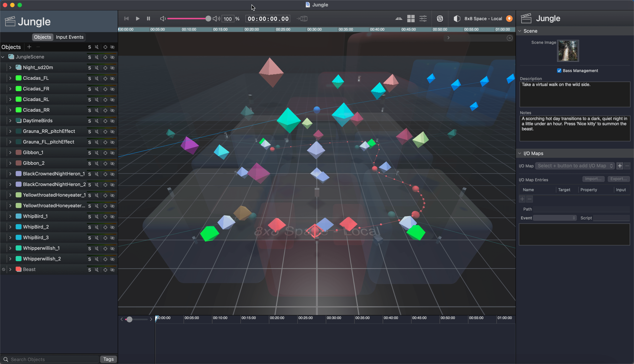Viewport: 634px width, 364px height.
Task: Toggle the Bass Management checkbox
Action: pos(559,71)
